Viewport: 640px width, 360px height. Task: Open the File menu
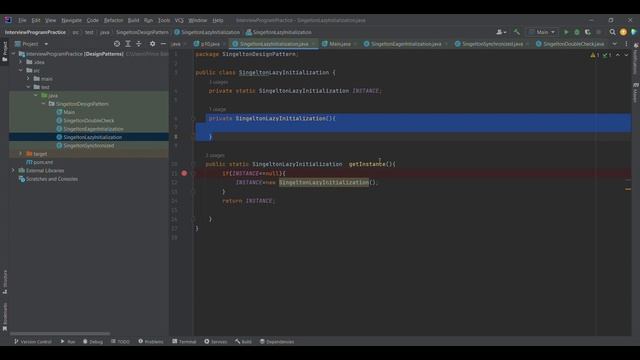(x=22, y=20)
